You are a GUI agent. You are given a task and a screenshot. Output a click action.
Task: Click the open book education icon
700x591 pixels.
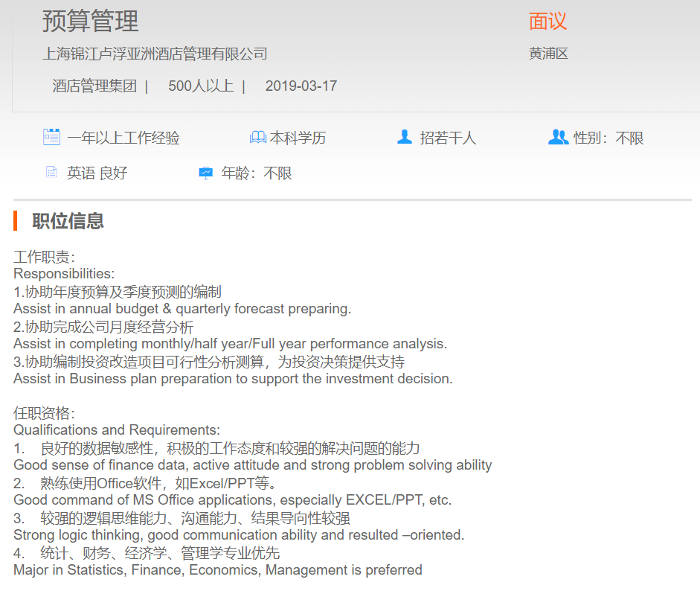click(x=257, y=138)
